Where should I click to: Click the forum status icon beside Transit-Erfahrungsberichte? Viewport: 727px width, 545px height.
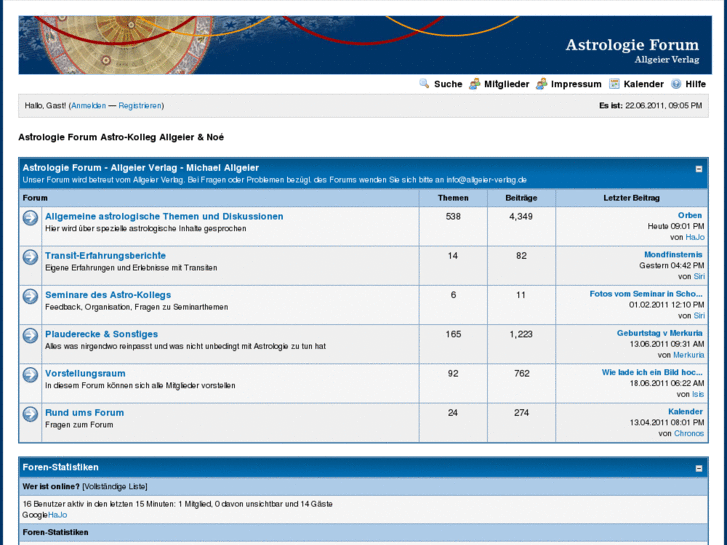[x=31, y=257]
